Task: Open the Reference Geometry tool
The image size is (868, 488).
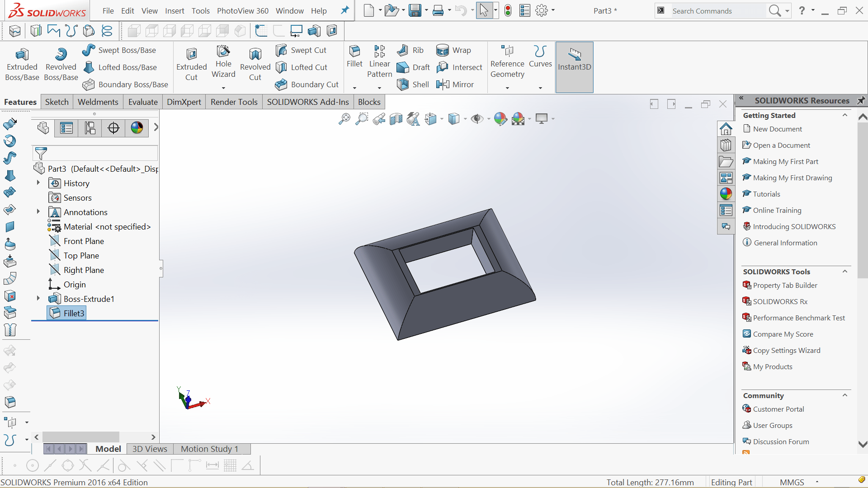Action: [507, 62]
